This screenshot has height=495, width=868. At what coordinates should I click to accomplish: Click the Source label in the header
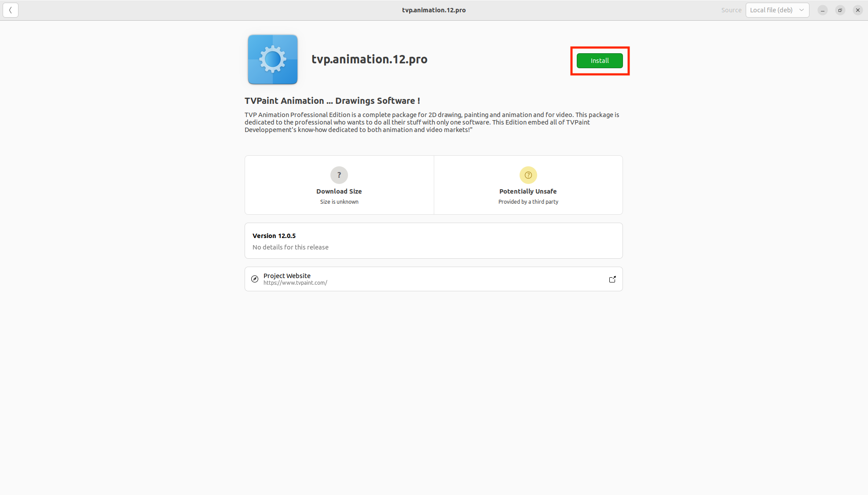pyautogui.click(x=731, y=10)
